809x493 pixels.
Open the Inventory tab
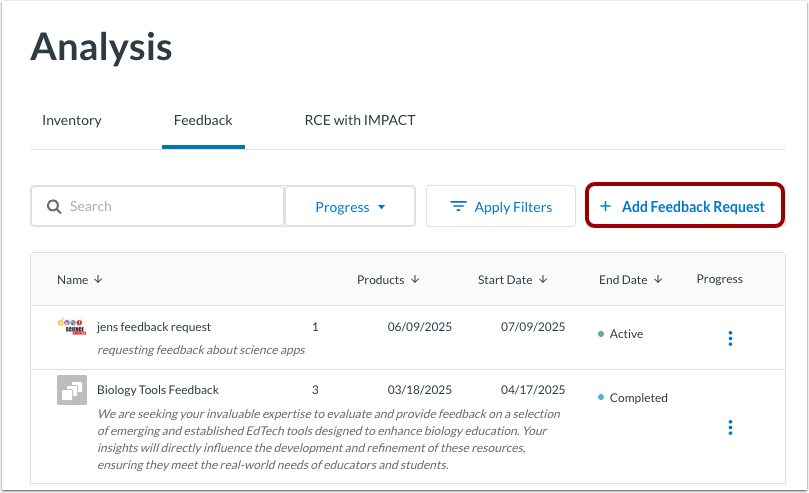pos(72,120)
